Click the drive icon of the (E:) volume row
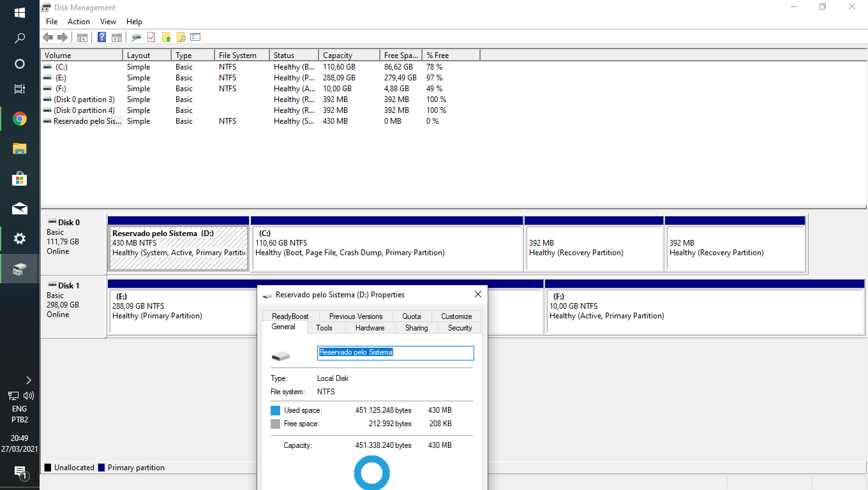 [47, 78]
